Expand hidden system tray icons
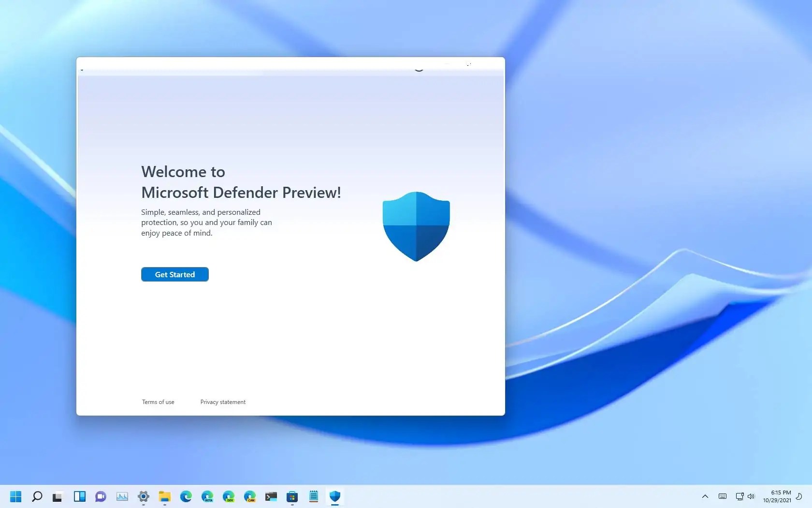 pos(705,496)
